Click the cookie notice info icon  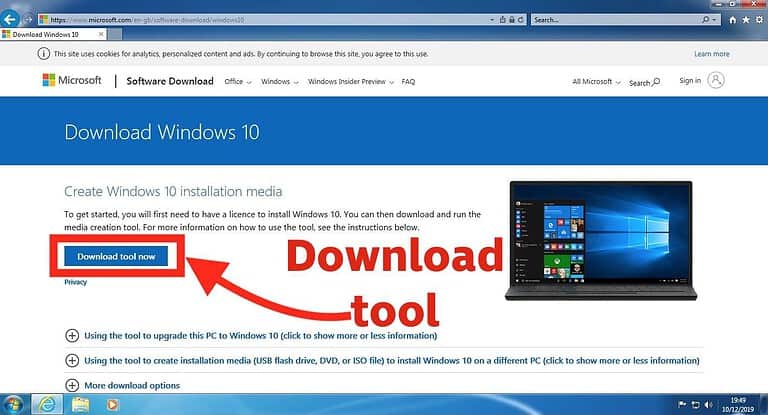(x=44, y=54)
